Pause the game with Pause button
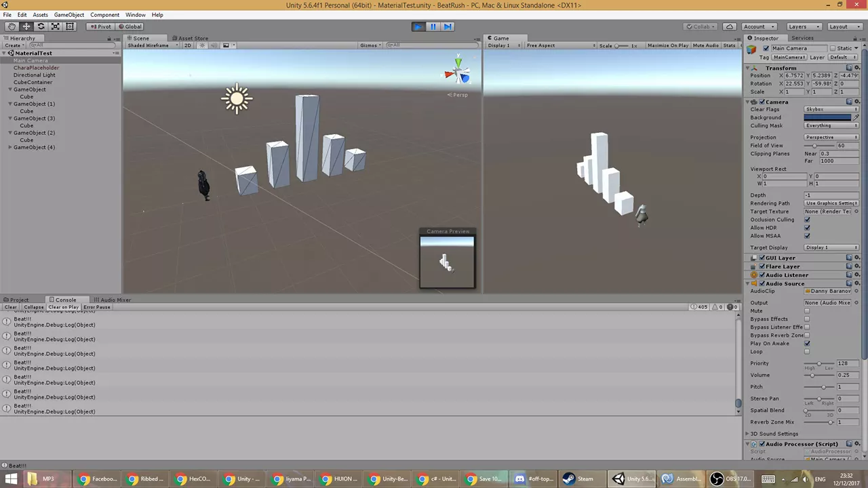This screenshot has height=488, width=868. pyautogui.click(x=433, y=26)
